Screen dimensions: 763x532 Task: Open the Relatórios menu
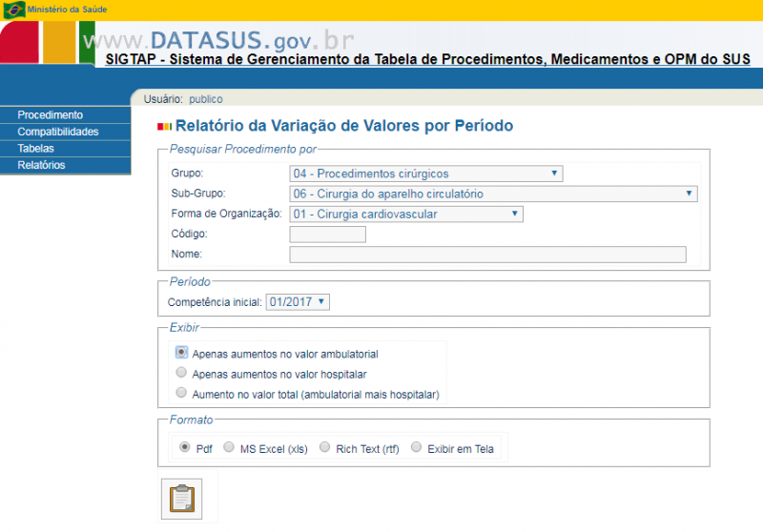coord(65,165)
